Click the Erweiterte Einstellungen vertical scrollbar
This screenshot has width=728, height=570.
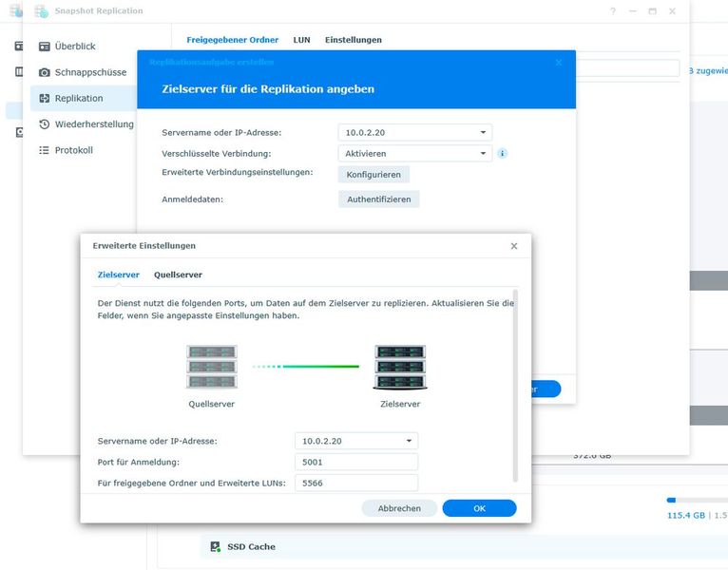pyautogui.click(x=515, y=386)
